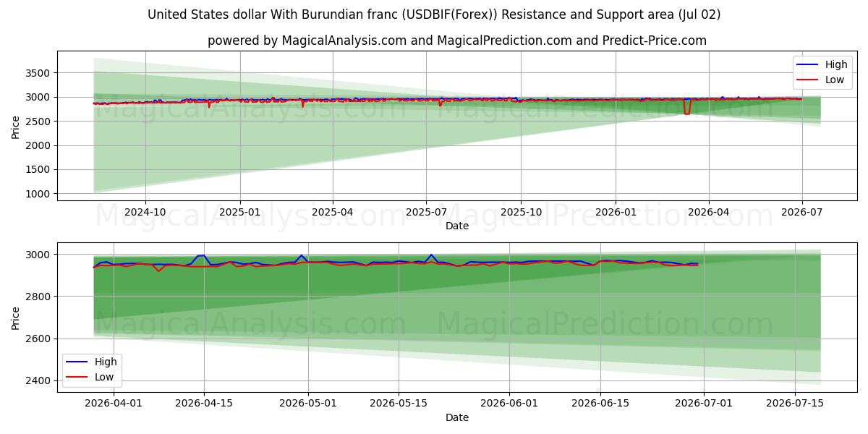The height and width of the screenshot is (434, 868).
Task: Click the 2026-04-01 date tick label
Action: click(x=114, y=403)
